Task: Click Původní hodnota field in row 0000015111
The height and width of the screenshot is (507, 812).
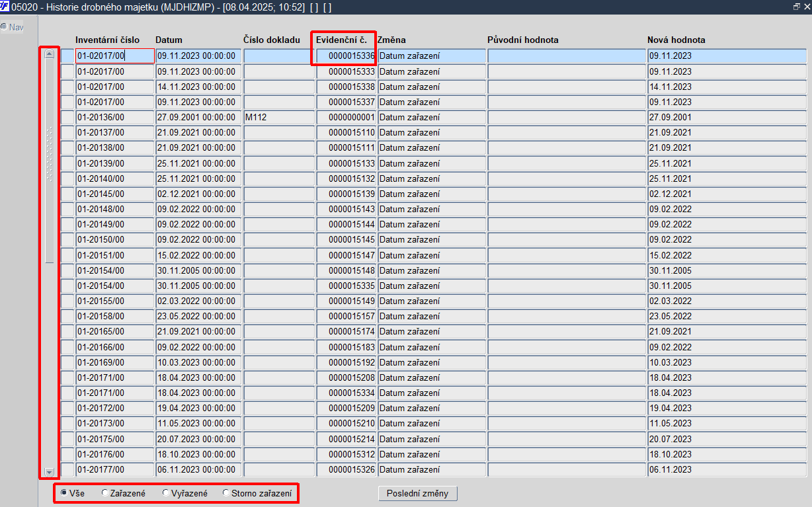Action: [567, 147]
